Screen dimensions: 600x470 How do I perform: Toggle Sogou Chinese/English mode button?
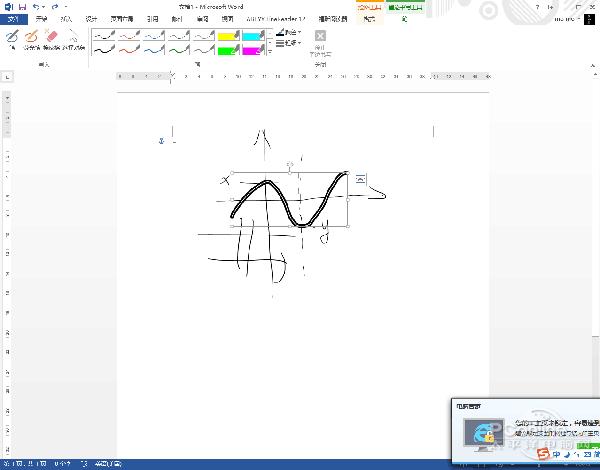[556, 455]
